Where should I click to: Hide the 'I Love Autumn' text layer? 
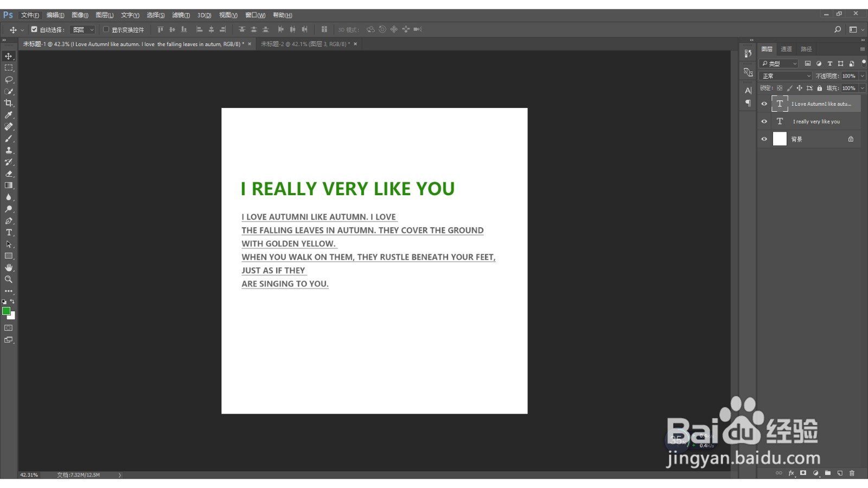click(x=764, y=104)
